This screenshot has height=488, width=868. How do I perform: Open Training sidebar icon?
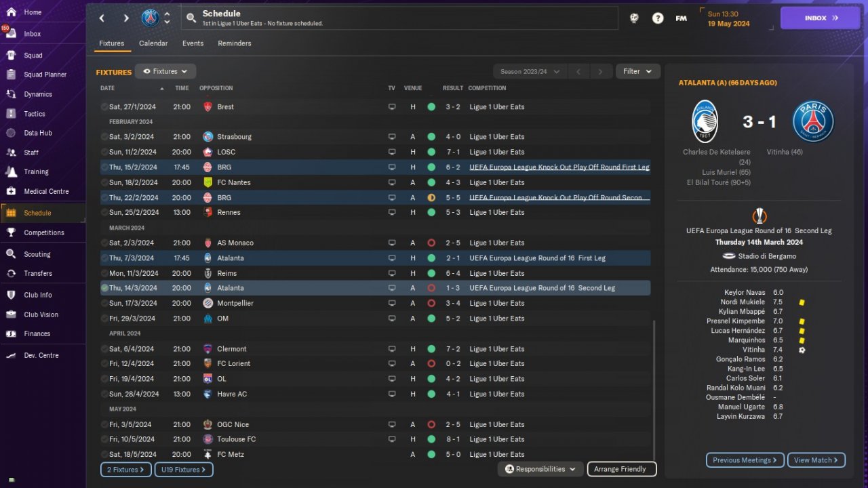(x=11, y=171)
